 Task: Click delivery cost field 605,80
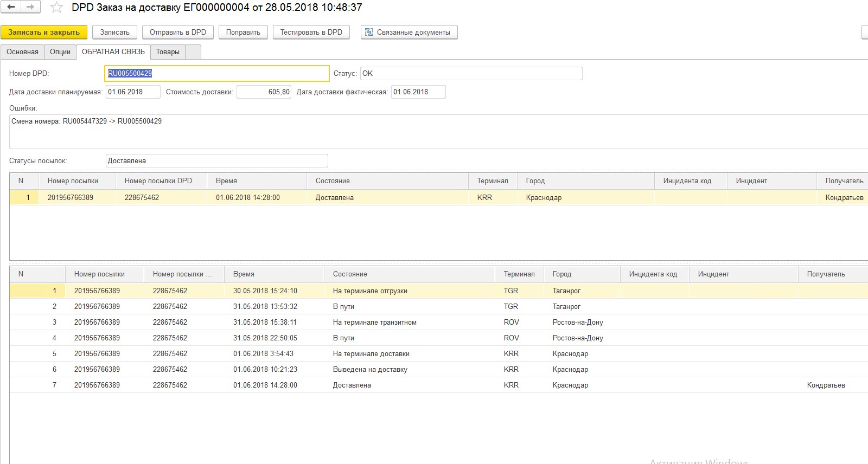[264, 92]
